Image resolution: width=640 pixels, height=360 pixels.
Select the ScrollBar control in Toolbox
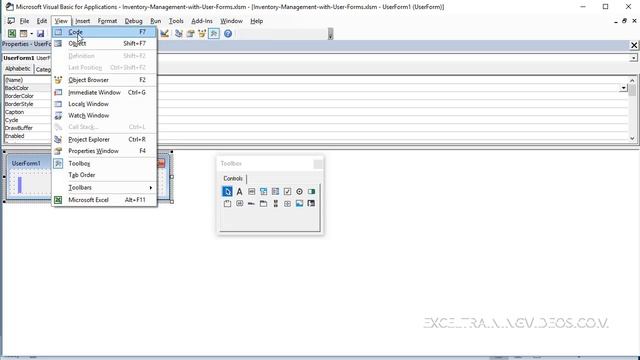(276, 203)
